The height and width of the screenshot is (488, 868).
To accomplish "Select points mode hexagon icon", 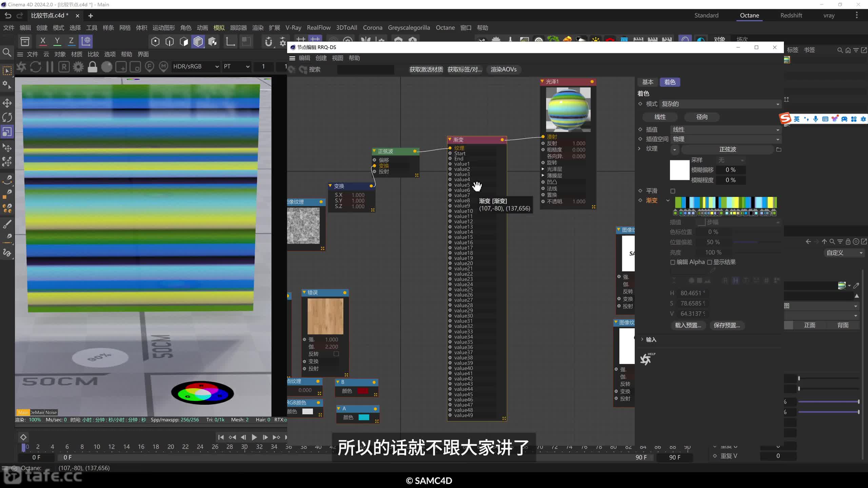I will click(155, 41).
